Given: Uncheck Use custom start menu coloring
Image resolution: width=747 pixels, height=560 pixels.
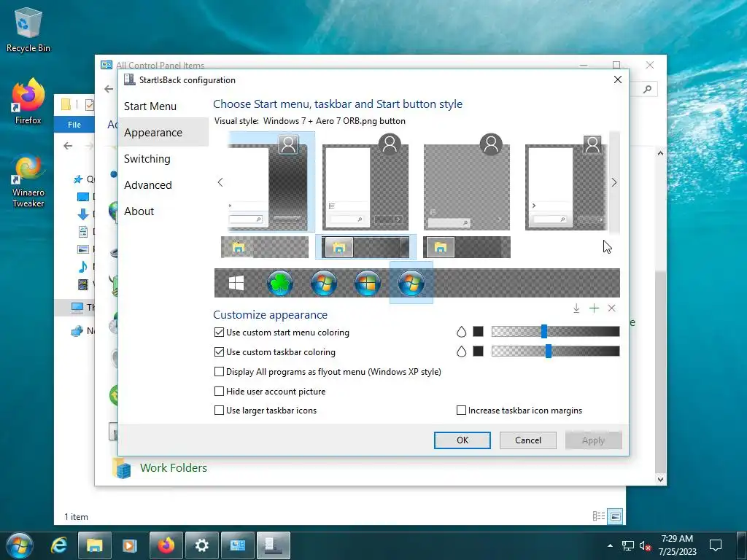Looking at the screenshot, I should pyautogui.click(x=219, y=332).
